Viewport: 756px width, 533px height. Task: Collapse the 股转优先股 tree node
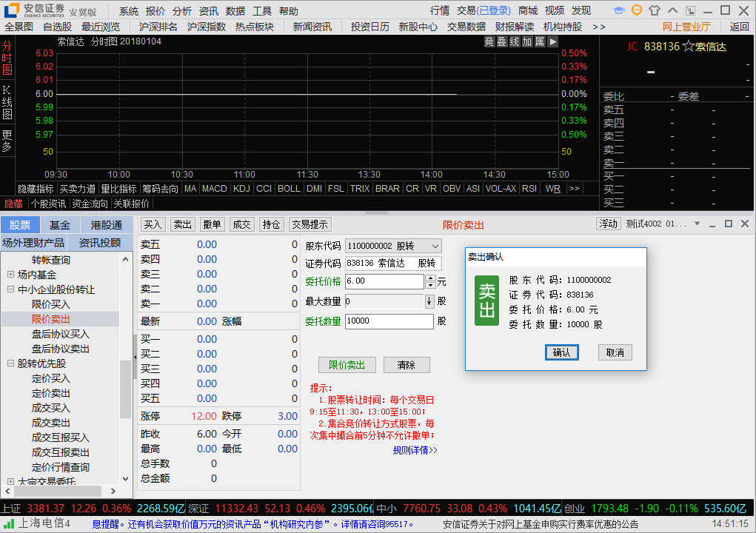click(10, 363)
